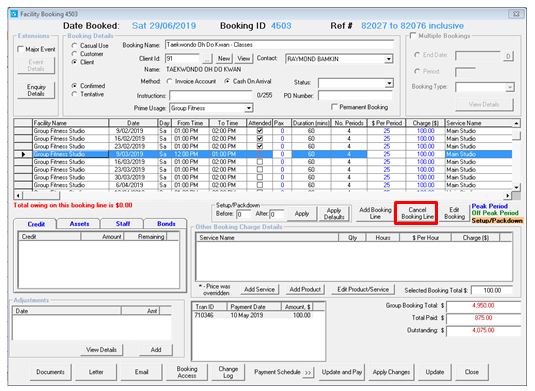Choose the Invoice Account payment method
The width and height of the screenshot is (535, 391).
click(x=169, y=81)
